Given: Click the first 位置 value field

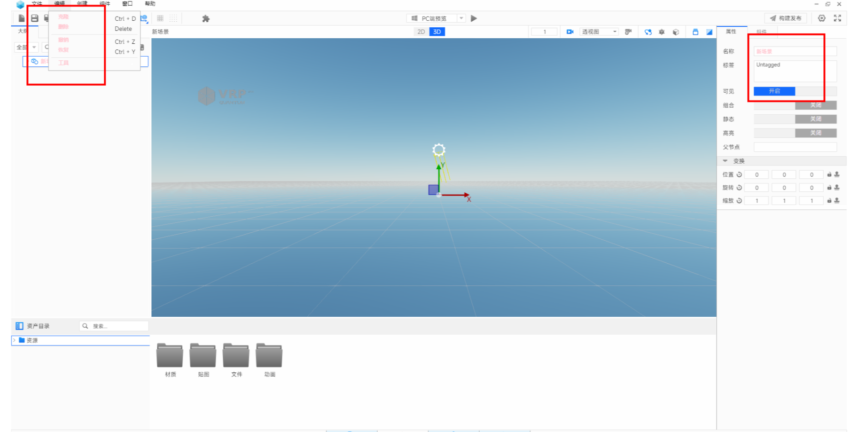Looking at the screenshot, I should click(756, 174).
